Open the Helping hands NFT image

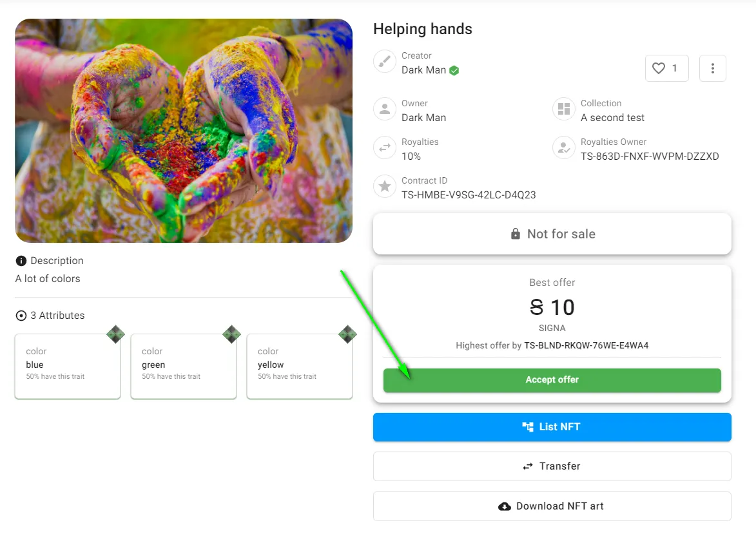point(184,131)
